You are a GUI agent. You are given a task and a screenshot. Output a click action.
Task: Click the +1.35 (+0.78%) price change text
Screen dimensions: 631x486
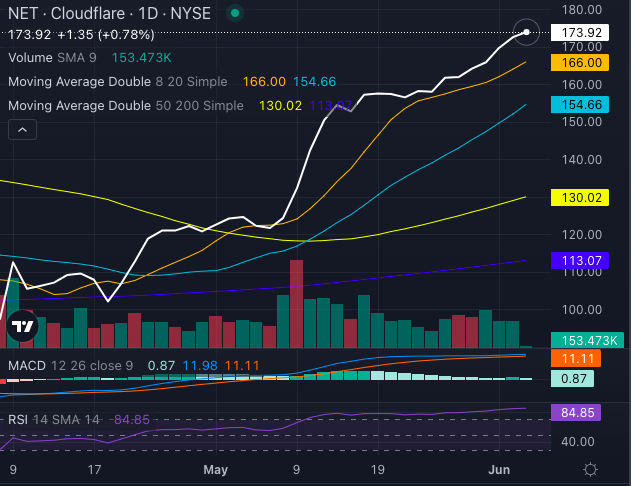(x=106, y=35)
